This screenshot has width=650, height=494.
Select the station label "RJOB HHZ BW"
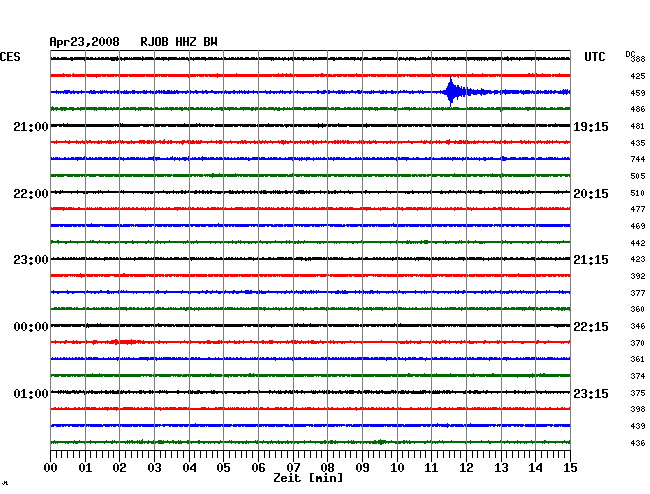pos(179,42)
